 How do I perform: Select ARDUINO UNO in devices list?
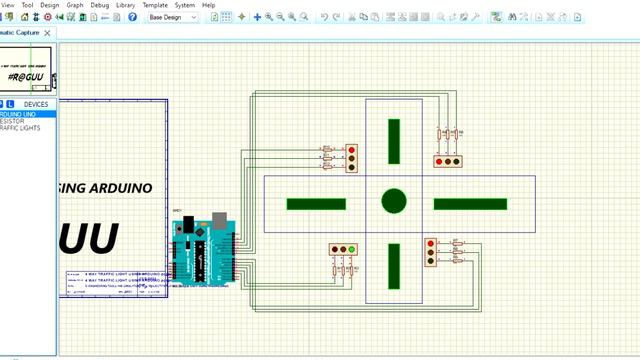click(28, 114)
